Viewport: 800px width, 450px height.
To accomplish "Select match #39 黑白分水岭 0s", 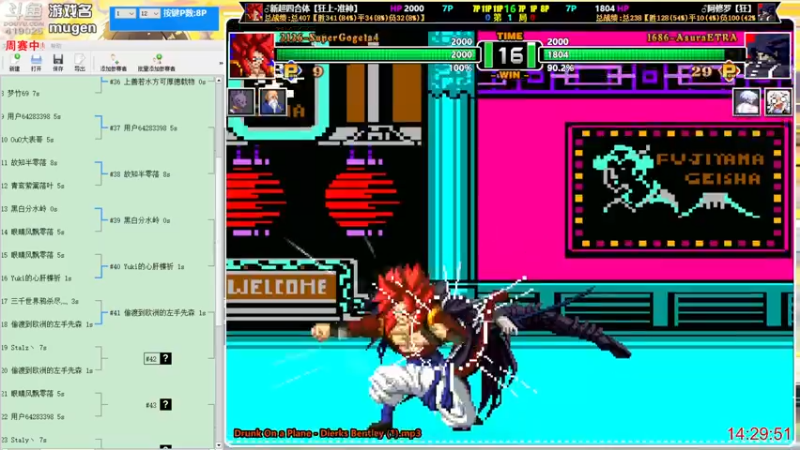I will (x=140, y=220).
